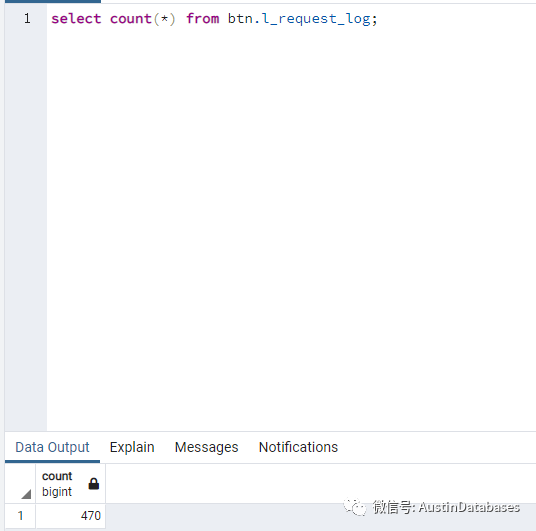
Task: Click the l_request_log table name
Action: coord(317,19)
